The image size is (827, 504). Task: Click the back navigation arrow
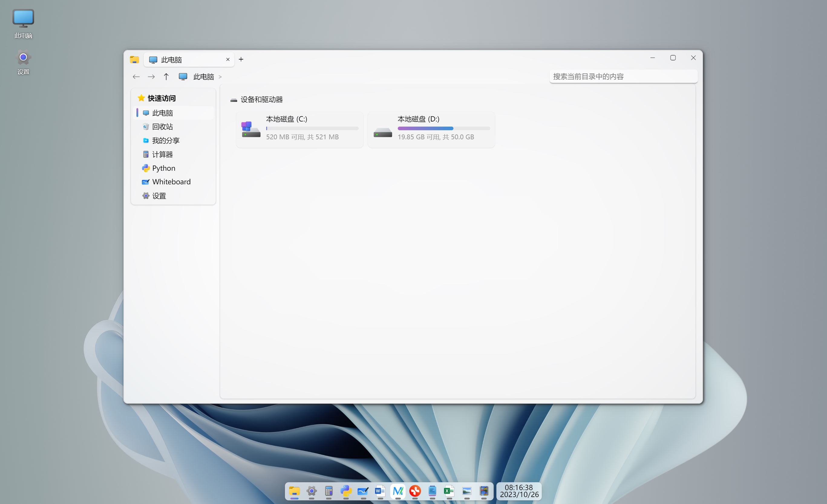136,77
